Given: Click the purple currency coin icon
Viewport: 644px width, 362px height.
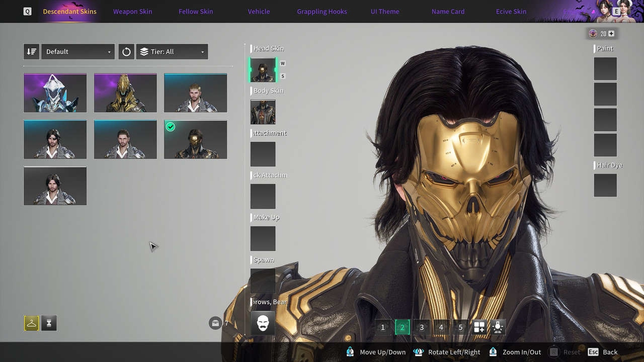Looking at the screenshot, I should click(x=593, y=34).
